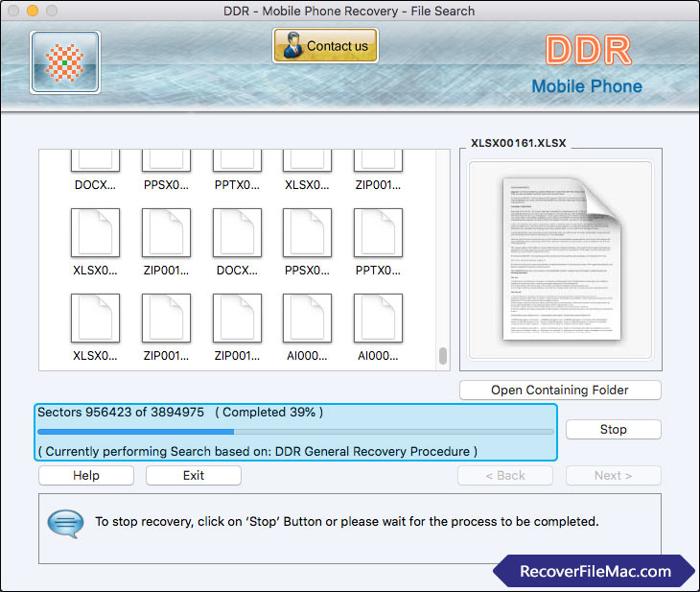
Task: Select bottom-row ZIP001 icon adjacent to XLSX0
Action: (x=166, y=319)
